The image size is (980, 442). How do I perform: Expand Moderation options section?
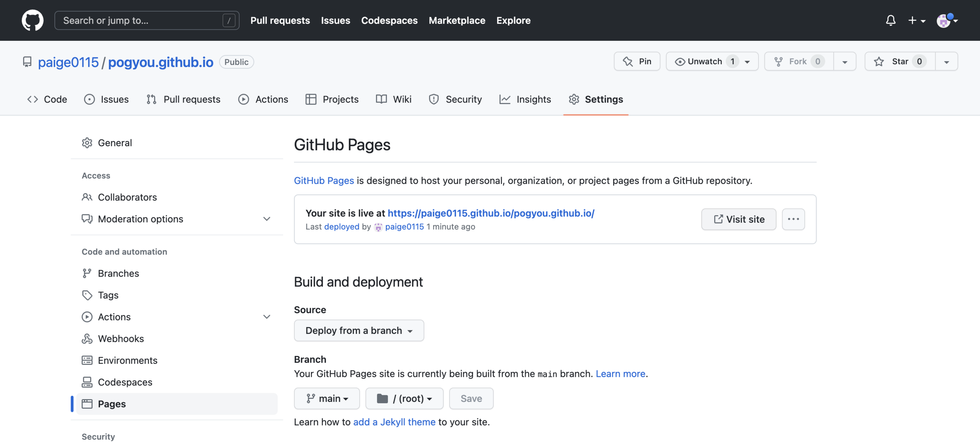click(267, 219)
